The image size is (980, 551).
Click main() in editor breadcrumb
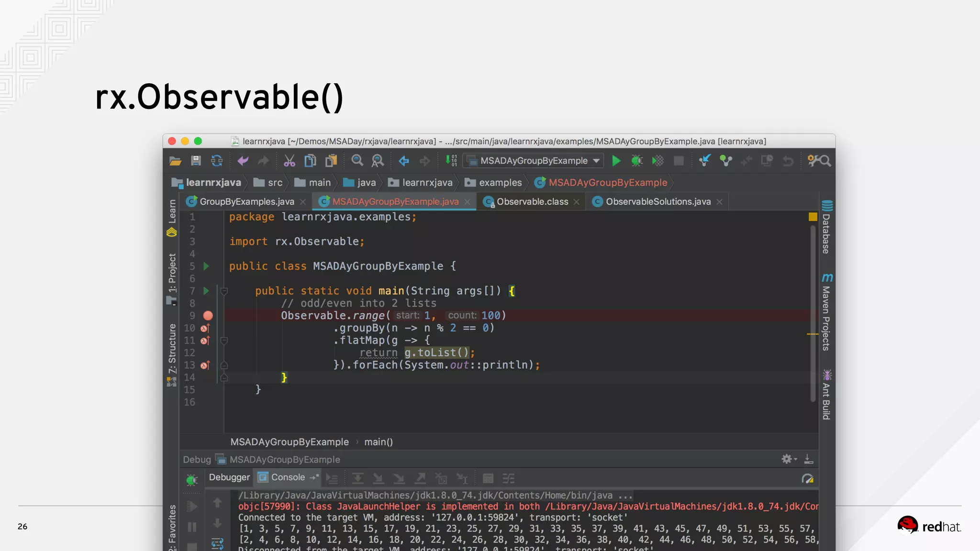tap(379, 442)
